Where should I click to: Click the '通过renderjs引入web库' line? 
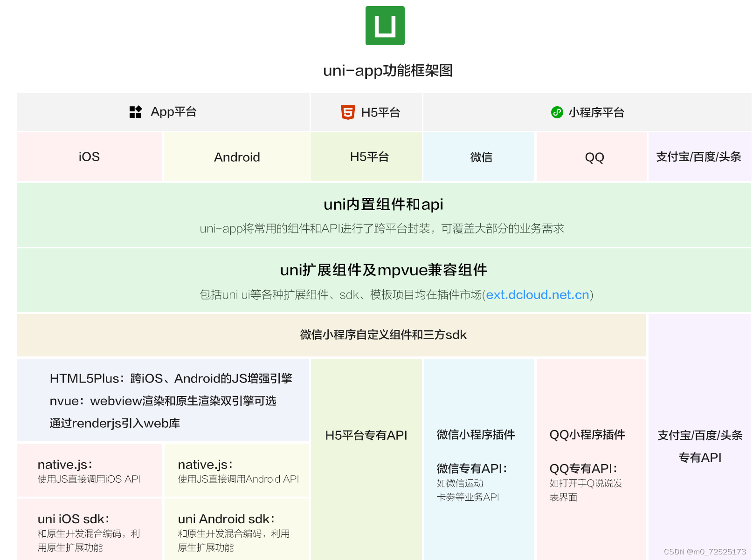pyautogui.click(x=115, y=423)
